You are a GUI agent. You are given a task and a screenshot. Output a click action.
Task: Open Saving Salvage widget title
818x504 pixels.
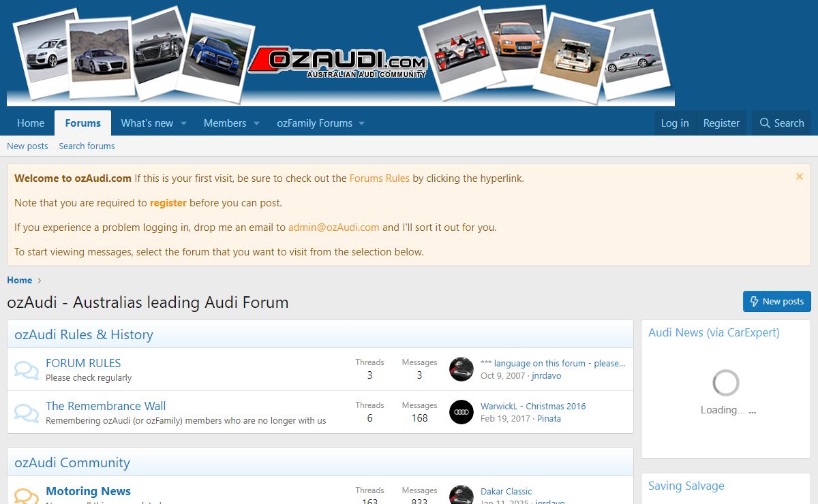coord(686,486)
